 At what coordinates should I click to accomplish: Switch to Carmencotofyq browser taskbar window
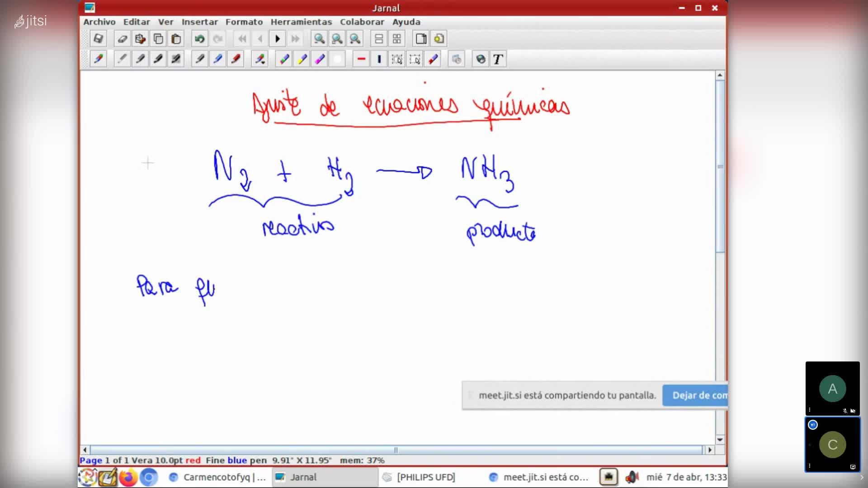pos(217,477)
